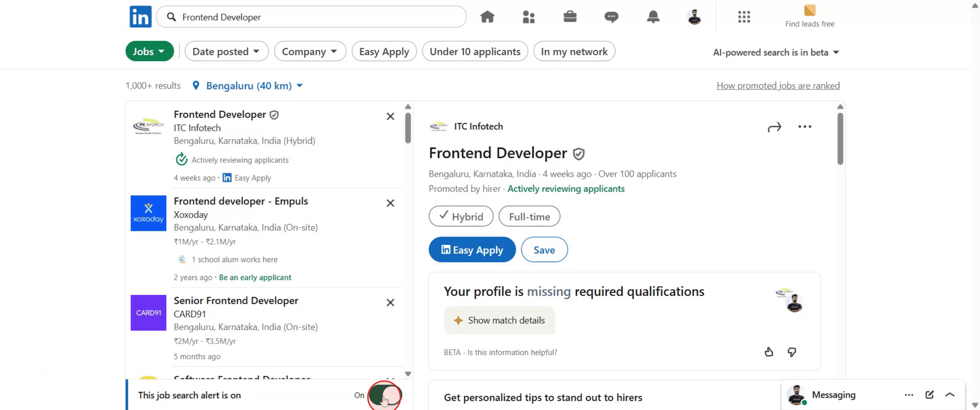Image resolution: width=980 pixels, height=410 pixels.
Task: Click the search magnifier icon
Action: pyautogui.click(x=172, y=17)
